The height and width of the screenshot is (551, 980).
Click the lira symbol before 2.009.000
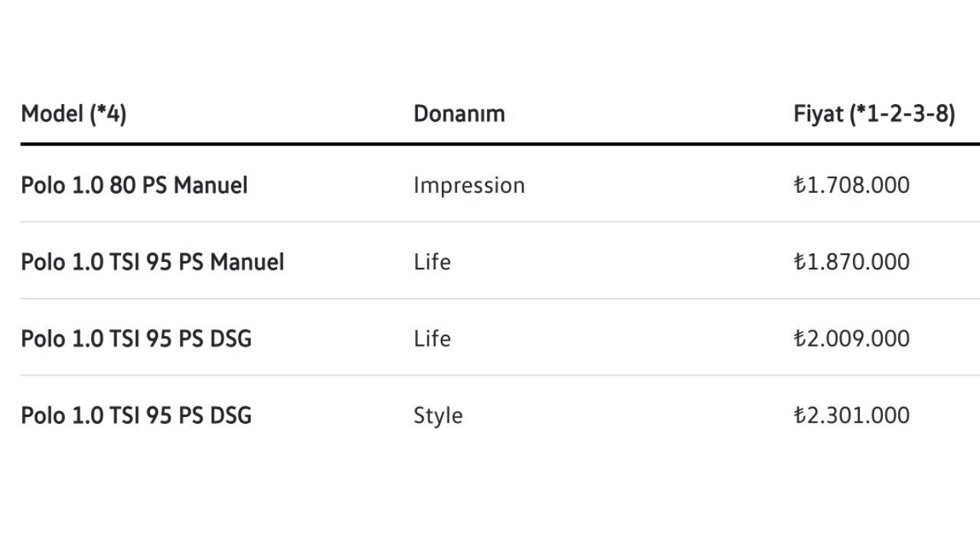(x=799, y=339)
